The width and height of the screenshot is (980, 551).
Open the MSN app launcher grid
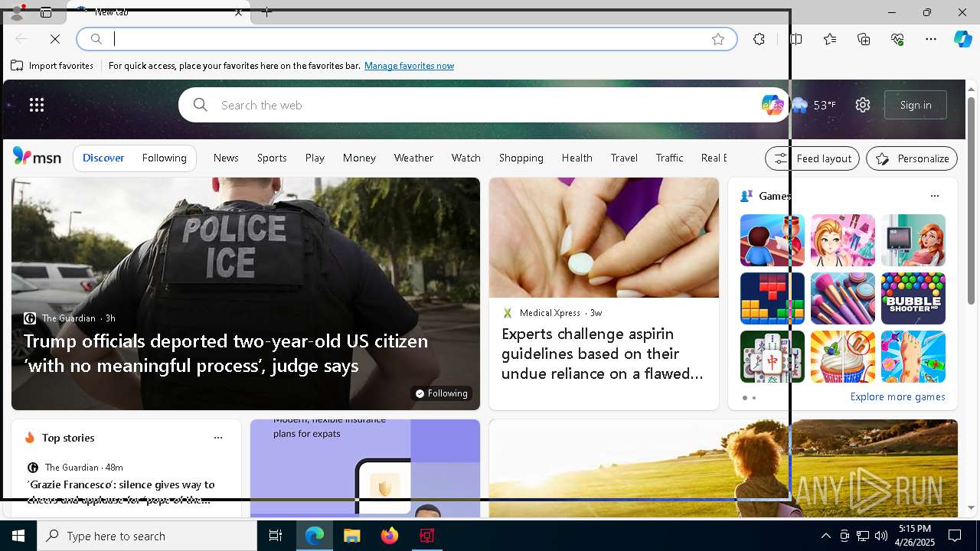[x=37, y=105]
